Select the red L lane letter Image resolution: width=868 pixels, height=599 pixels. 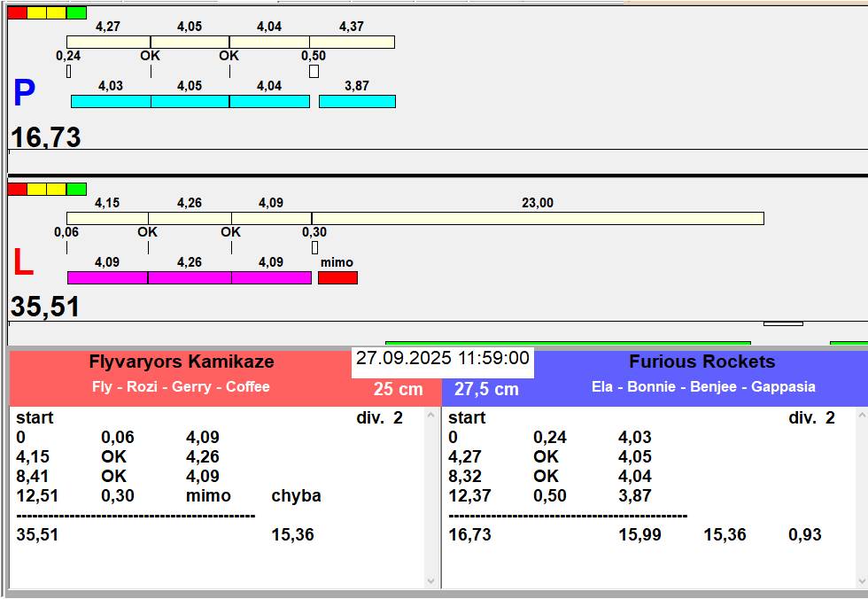click(23, 263)
